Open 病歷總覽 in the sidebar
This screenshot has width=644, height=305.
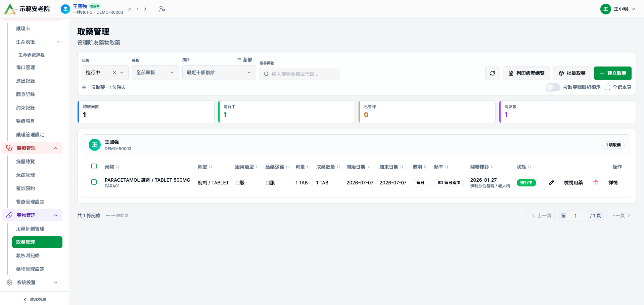tap(37, 162)
